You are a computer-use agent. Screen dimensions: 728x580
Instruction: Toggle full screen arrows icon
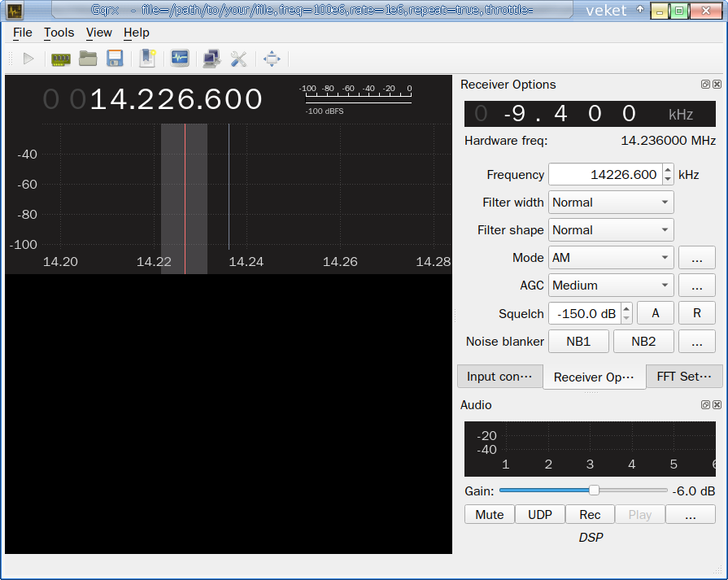272,59
